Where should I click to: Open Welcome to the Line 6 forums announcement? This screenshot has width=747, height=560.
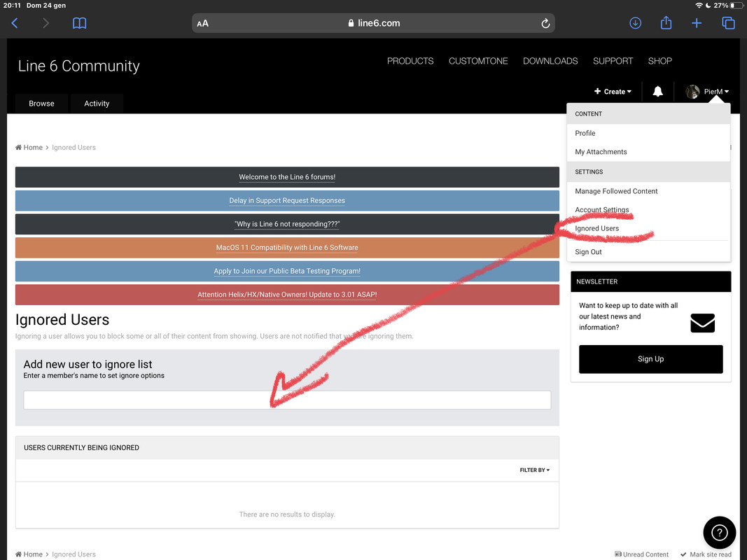coord(287,177)
